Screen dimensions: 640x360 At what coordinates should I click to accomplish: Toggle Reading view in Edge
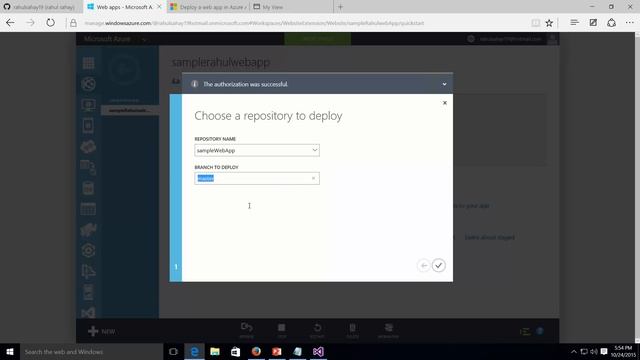point(536,23)
